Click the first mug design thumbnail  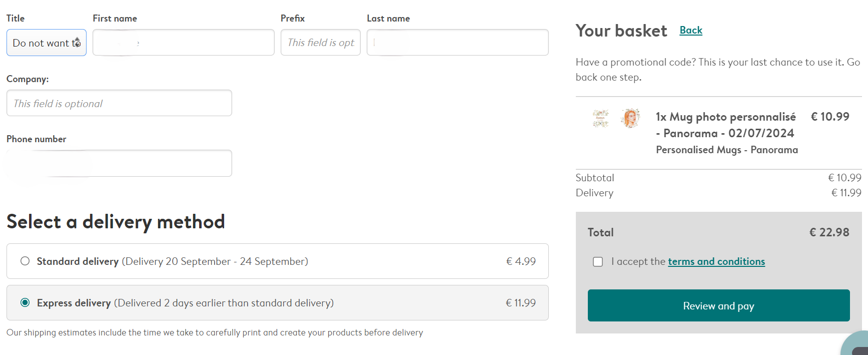(601, 119)
